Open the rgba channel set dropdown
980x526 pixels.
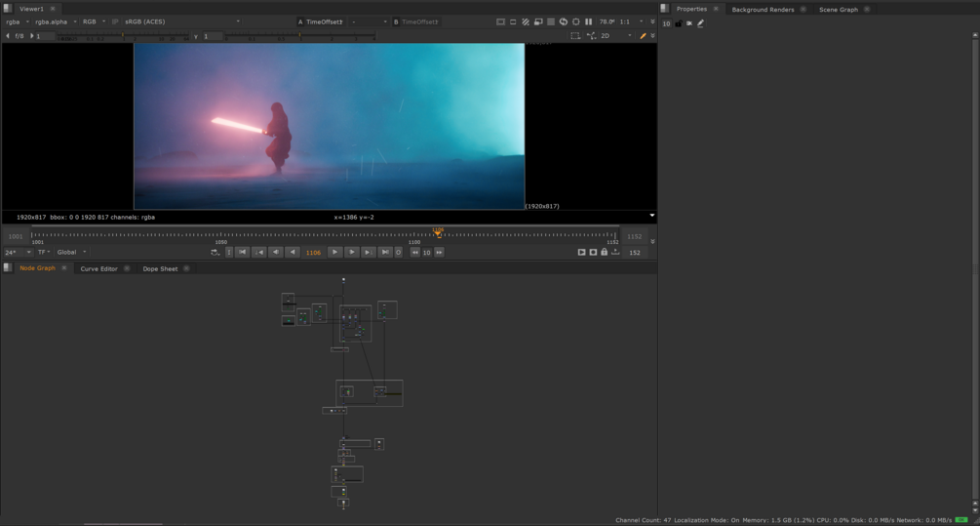point(18,21)
